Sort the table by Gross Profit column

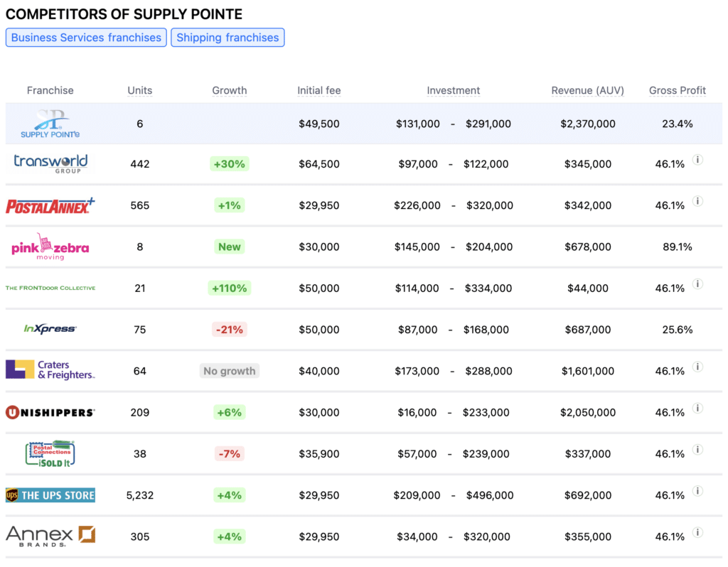pos(678,90)
